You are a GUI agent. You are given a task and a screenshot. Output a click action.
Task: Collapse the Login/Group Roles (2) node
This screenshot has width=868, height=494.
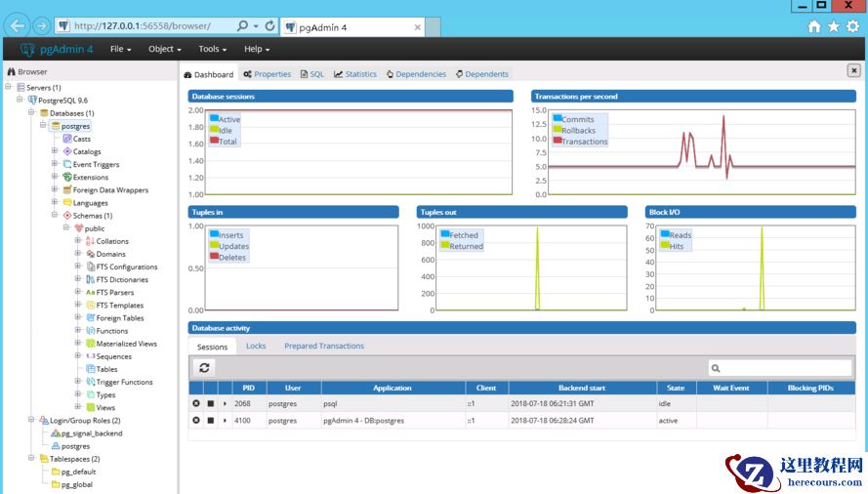[x=31, y=420]
